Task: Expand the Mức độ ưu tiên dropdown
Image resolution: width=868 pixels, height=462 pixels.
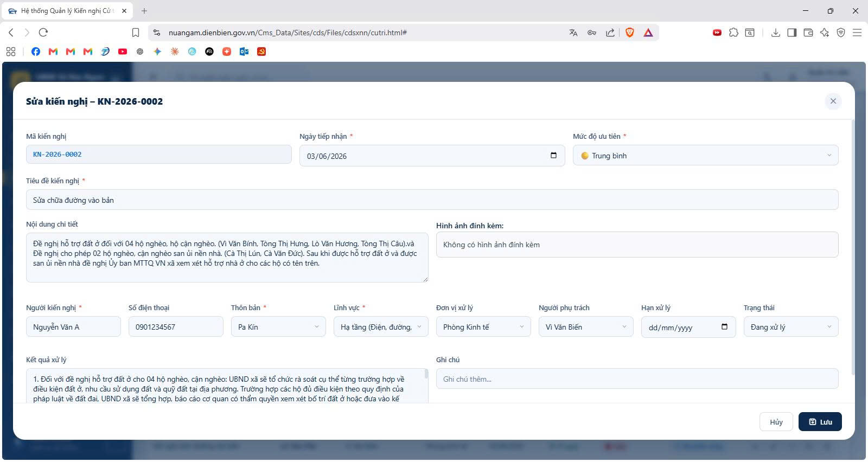Action: click(705, 156)
